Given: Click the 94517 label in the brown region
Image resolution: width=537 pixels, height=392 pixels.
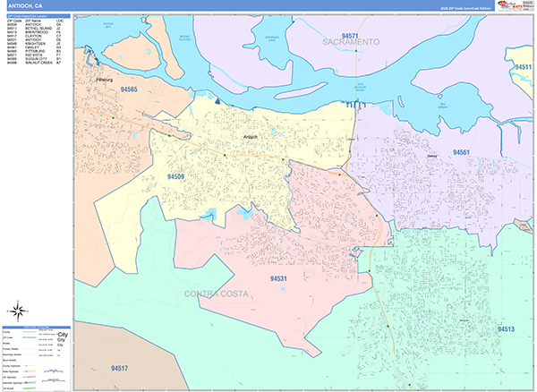Looking at the screenshot, I should pyautogui.click(x=119, y=369).
